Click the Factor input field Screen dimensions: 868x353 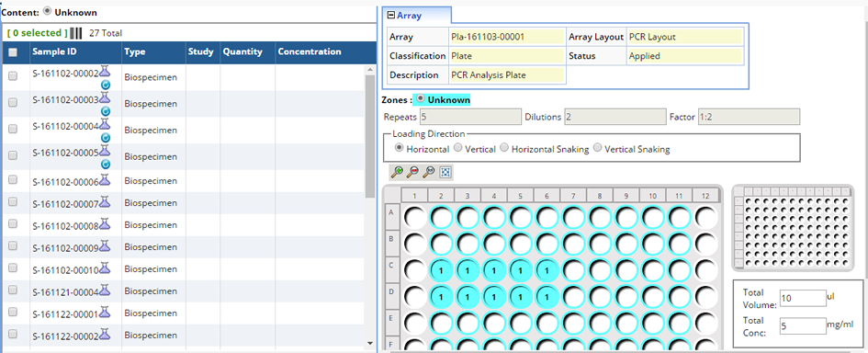749,117
